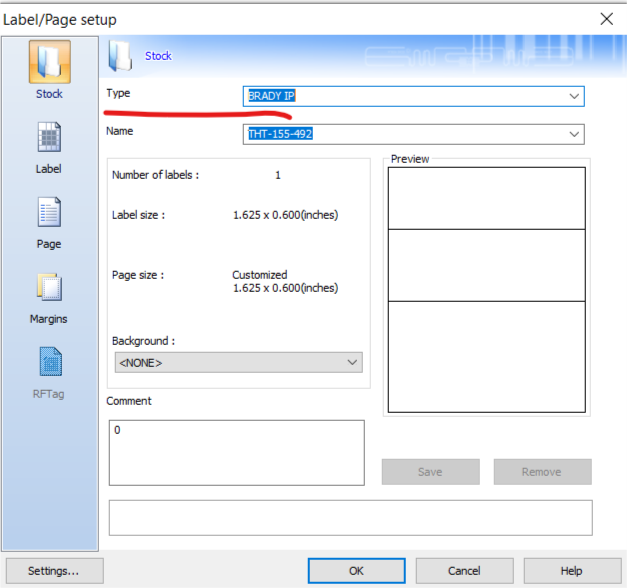Open the Page section icon

click(49, 212)
